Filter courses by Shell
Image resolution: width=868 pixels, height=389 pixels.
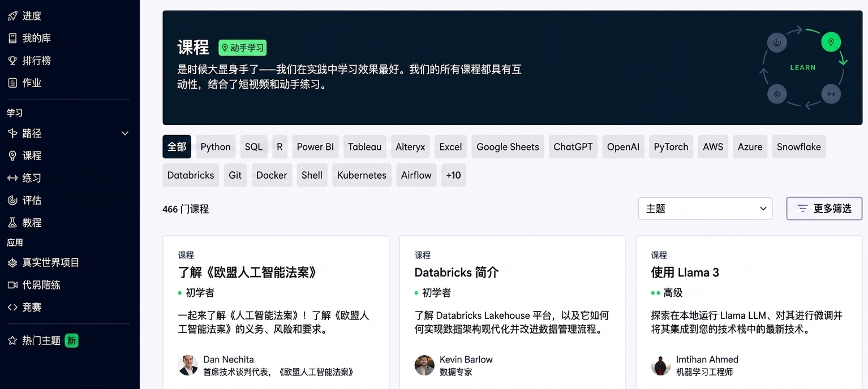click(312, 175)
